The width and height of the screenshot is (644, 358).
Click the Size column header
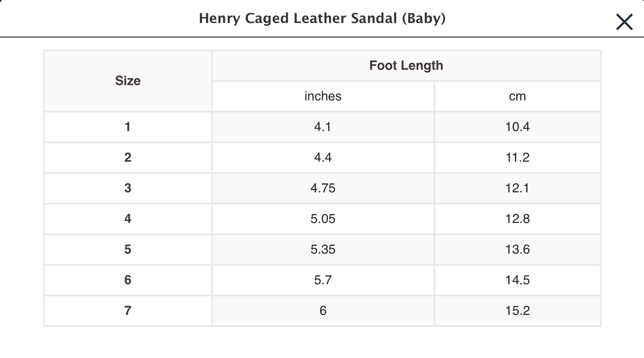128,81
